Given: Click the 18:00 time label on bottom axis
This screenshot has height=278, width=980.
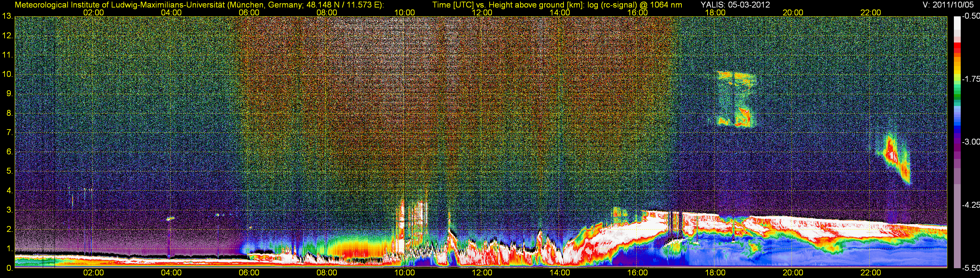Looking at the screenshot, I should point(715,273).
